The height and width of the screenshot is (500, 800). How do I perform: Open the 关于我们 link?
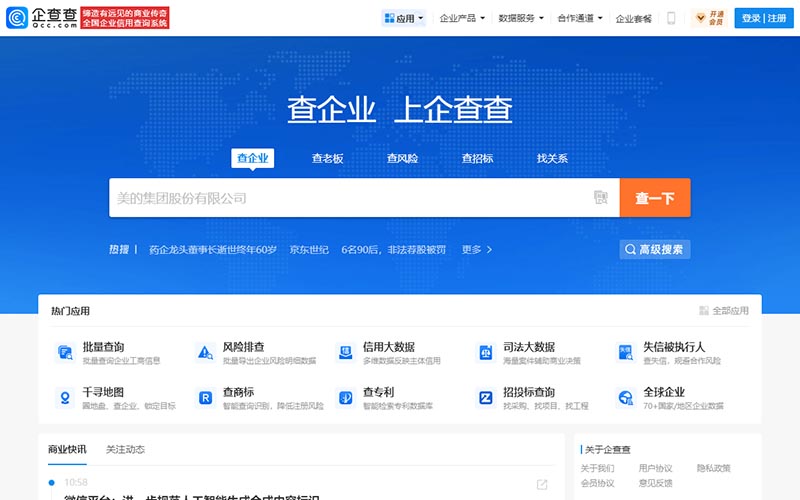click(x=597, y=468)
